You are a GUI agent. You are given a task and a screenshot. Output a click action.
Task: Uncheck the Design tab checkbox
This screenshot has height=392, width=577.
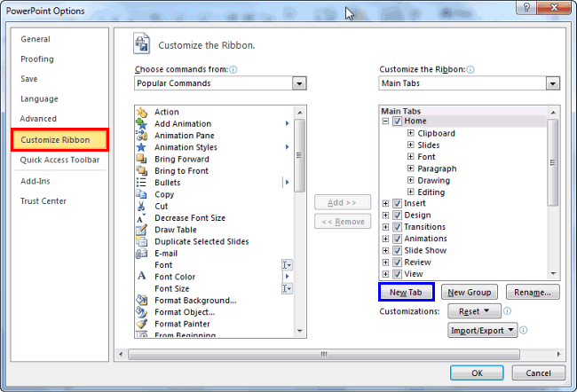[397, 216]
